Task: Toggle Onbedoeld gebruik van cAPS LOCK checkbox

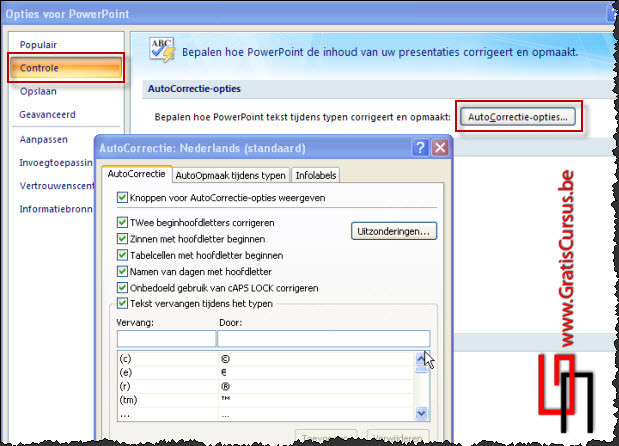Action: tap(122, 288)
